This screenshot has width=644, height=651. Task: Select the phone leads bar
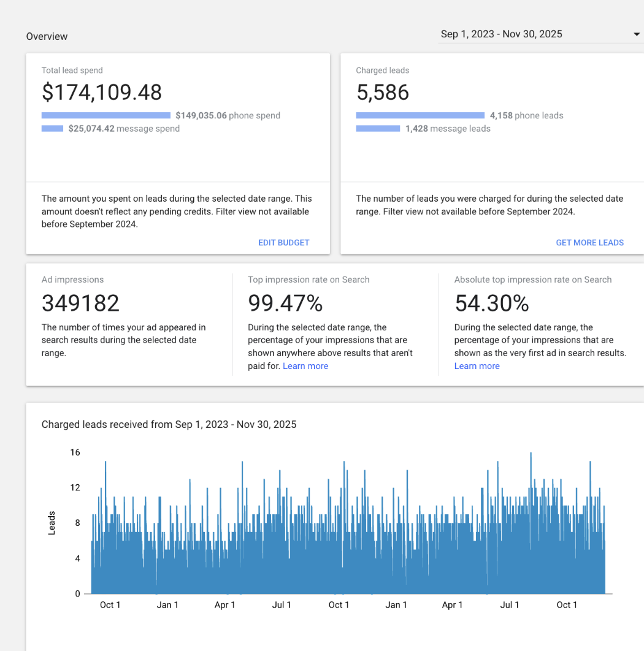[x=420, y=115]
